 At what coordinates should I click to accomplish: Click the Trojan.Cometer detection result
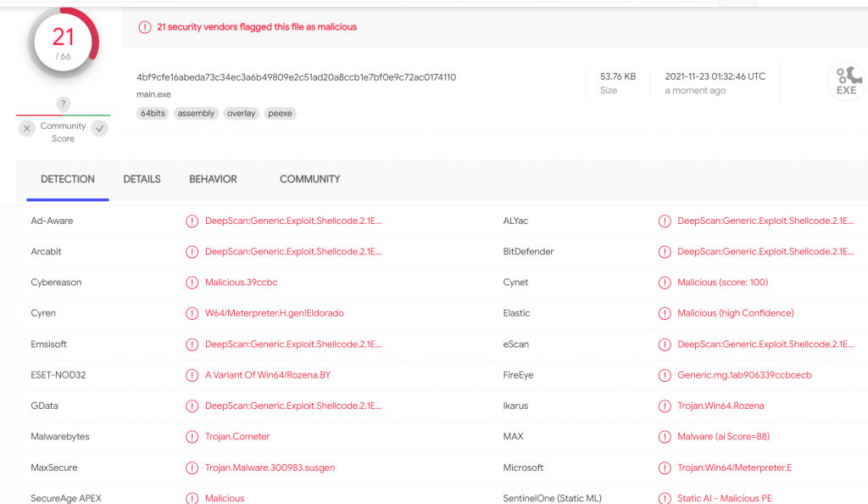(x=237, y=437)
